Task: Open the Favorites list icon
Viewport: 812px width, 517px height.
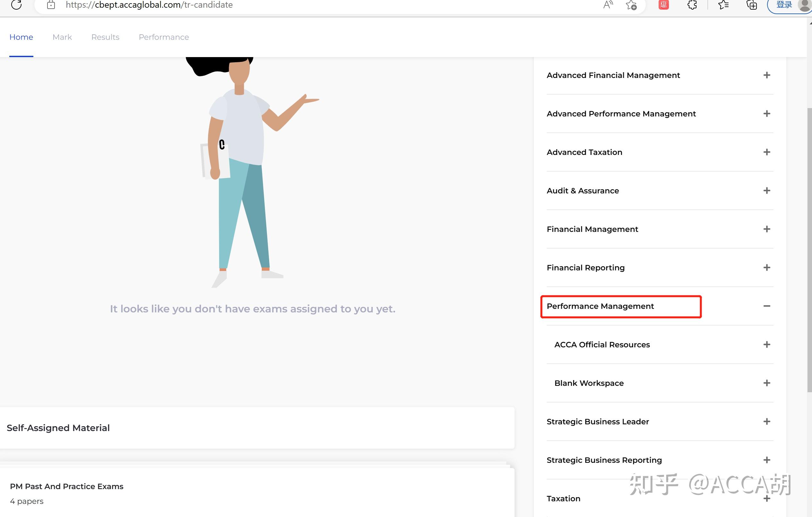Action: click(723, 5)
